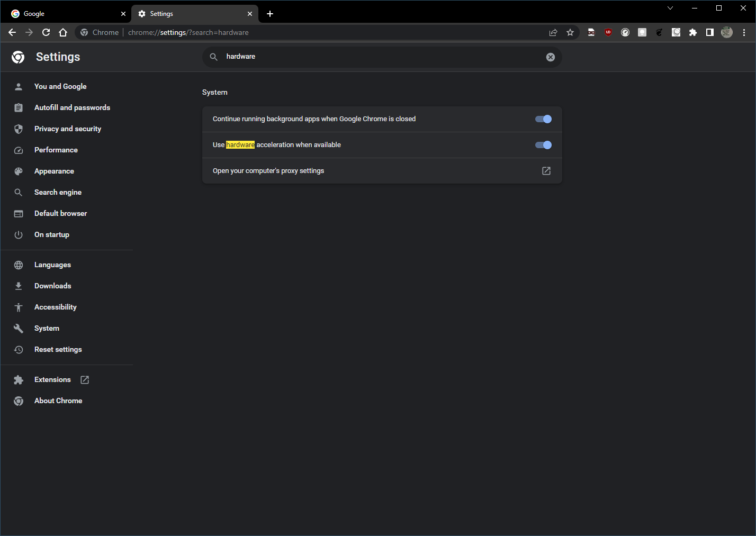This screenshot has width=756, height=536.
Task: Go to the home page icon
Action: (63, 32)
